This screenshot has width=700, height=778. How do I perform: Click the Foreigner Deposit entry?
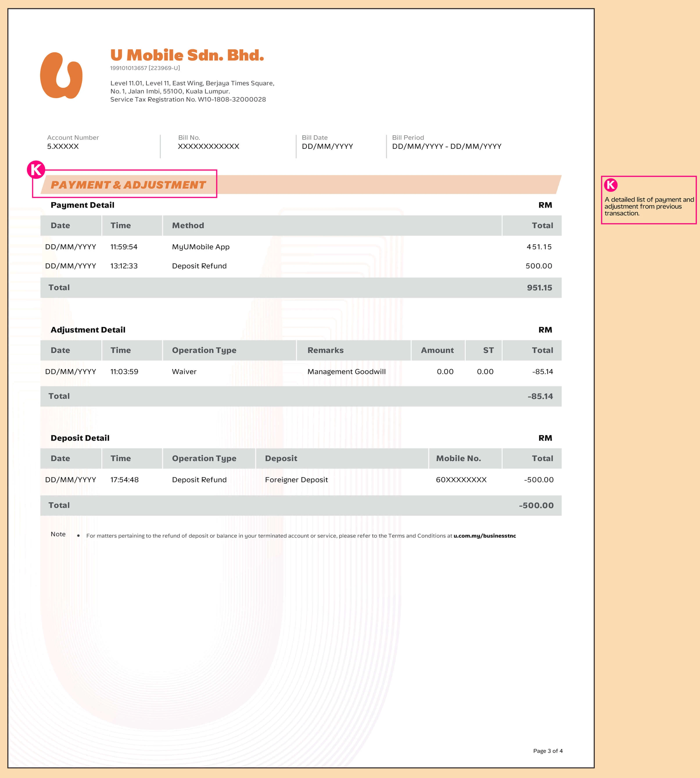tap(296, 479)
